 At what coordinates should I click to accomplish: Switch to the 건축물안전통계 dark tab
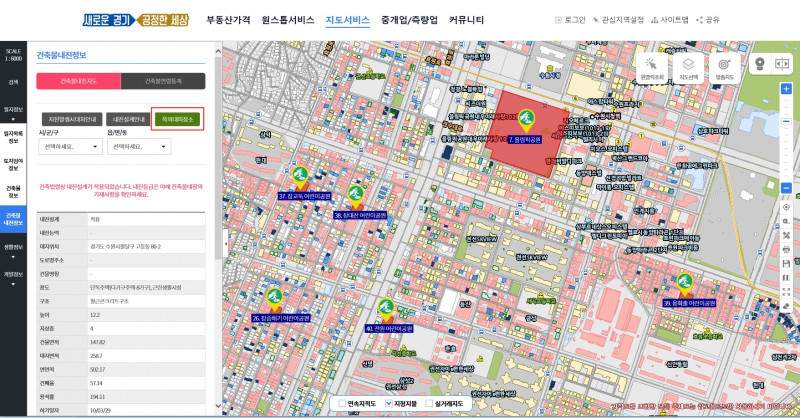[x=163, y=81]
